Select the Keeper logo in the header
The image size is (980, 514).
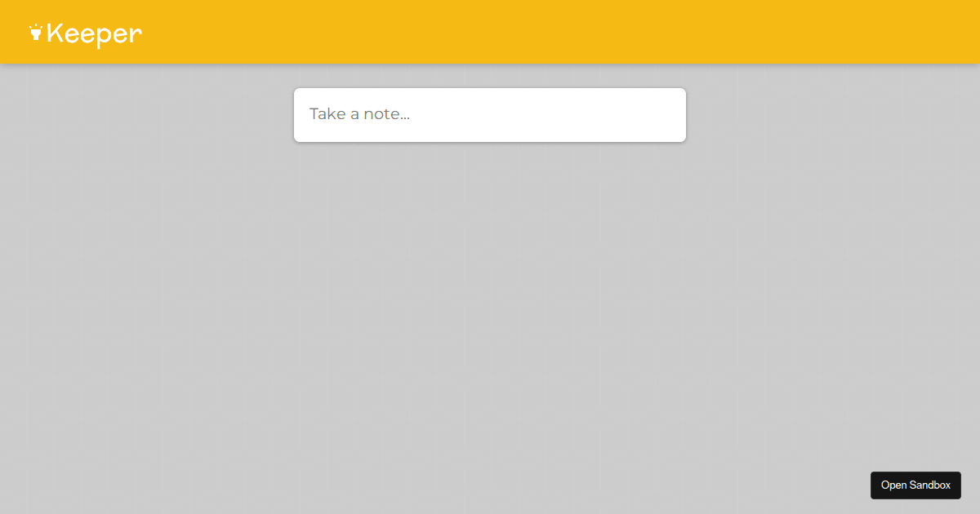click(86, 34)
